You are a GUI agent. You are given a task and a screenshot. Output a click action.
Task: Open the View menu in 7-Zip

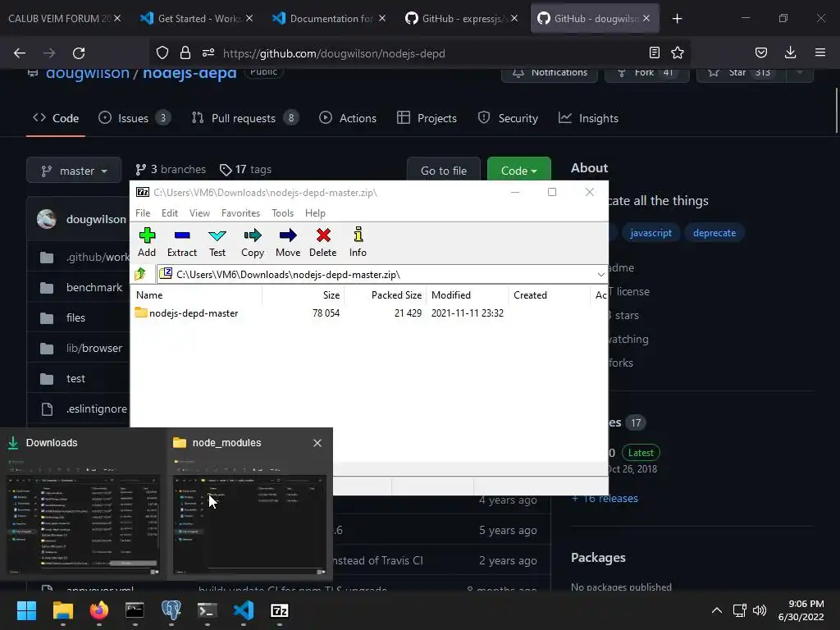199,213
